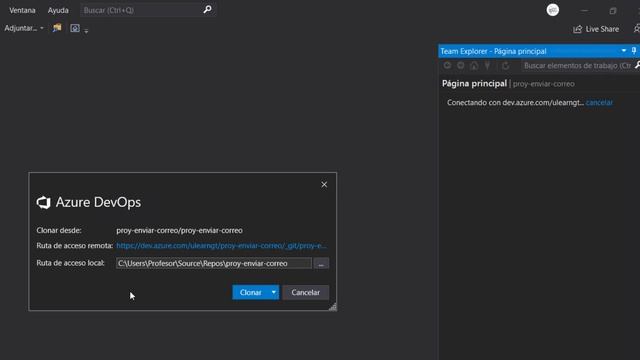Edit the local path input field

(x=214, y=263)
